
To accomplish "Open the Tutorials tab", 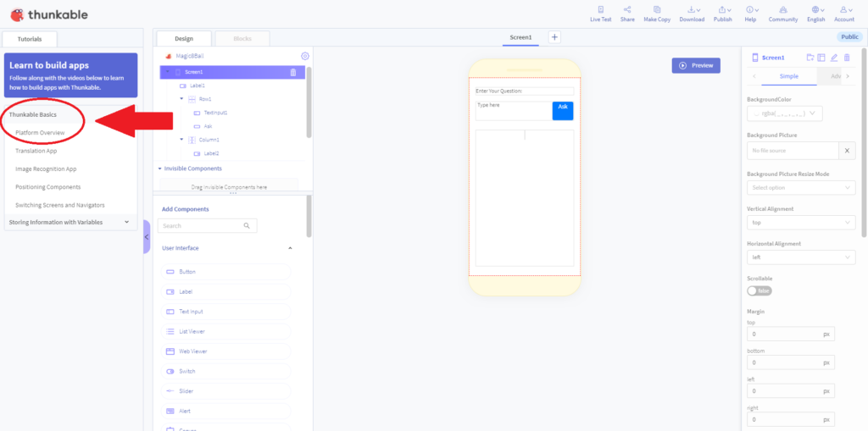I will [x=30, y=39].
